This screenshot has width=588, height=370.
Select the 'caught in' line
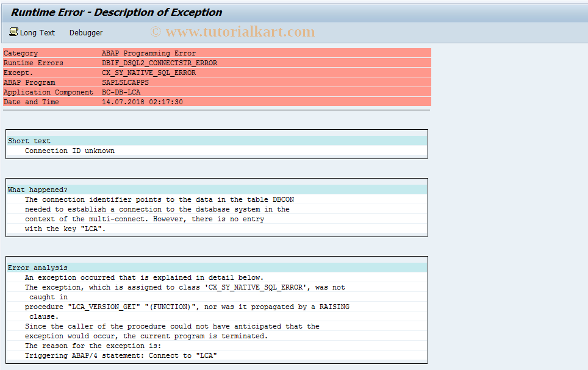point(48,297)
